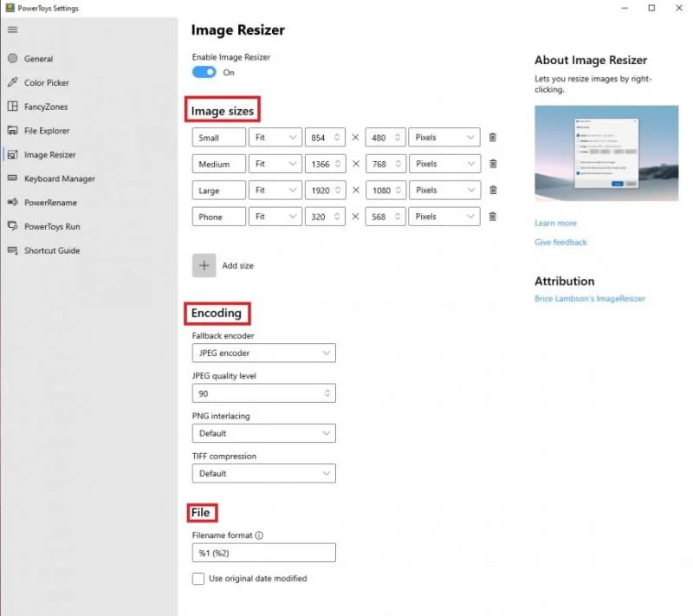Delete the Large size preset
The height and width of the screenshot is (616, 693).
[x=492, y=190]
